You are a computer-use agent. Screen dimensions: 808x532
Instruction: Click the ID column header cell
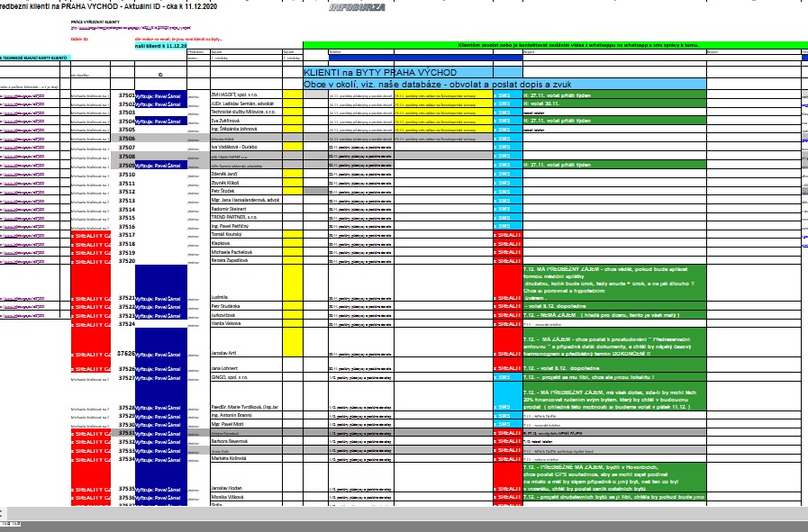coord(160,75)
